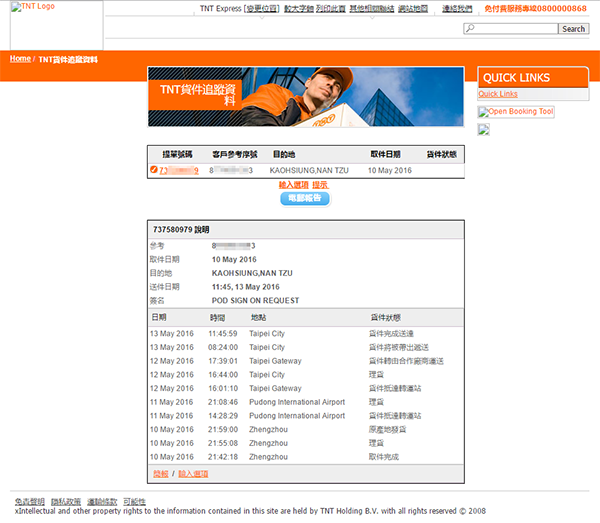The height and width of the screenshot is (523, 600).
Task: Open the consignment number link in the results row
Action: tap(179, 170)
